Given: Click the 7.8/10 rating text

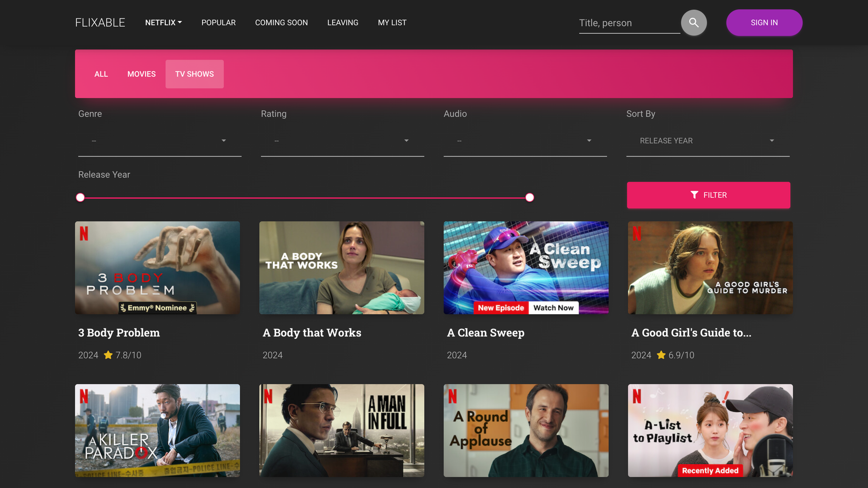Looking at the screenshot, I should pyautogui.click(x=128, y=355).
